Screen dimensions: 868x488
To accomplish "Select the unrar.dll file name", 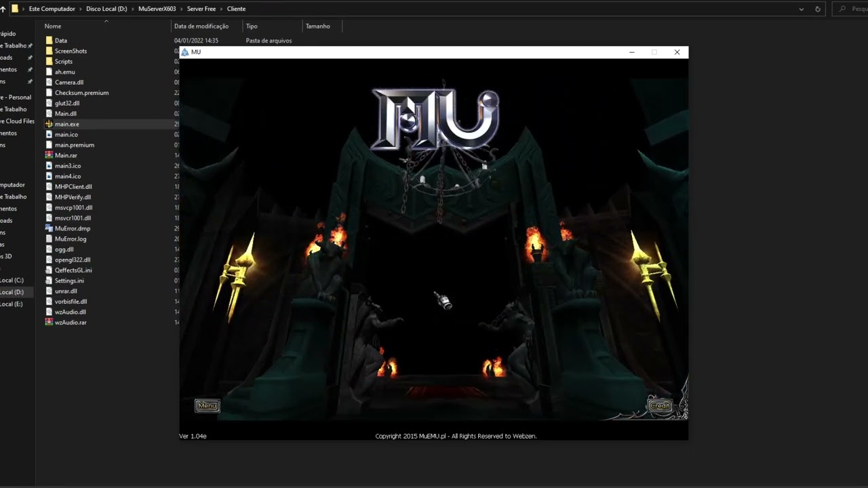I will pyautogui.click(x=66, y=291).
